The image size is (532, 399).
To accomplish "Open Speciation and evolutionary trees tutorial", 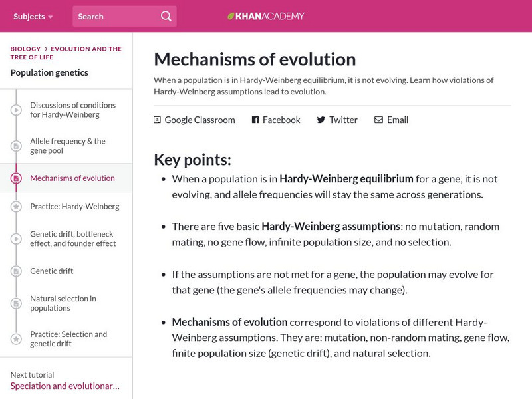I will [65, 385].
